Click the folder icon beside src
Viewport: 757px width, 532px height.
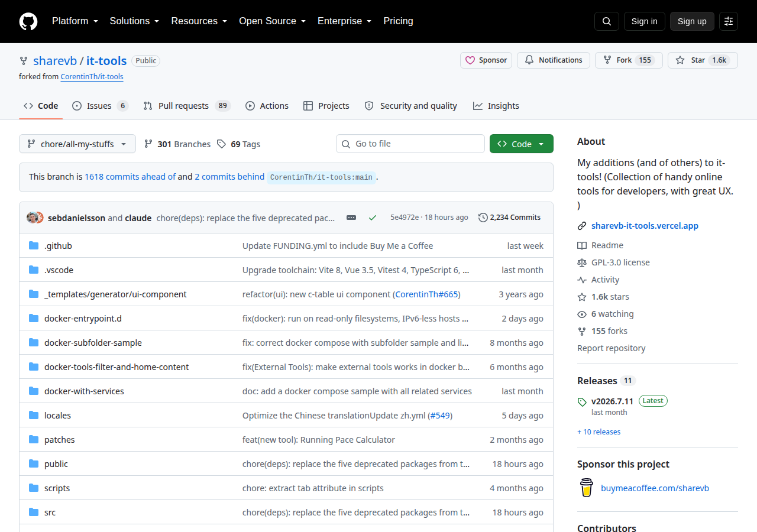click(x=34, y=512)
